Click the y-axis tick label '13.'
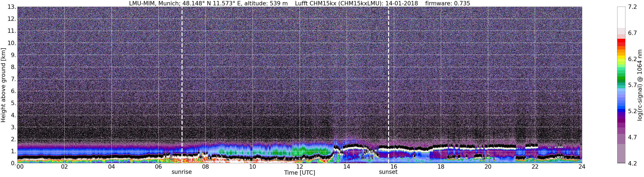Screen dimensions: 644x177 [12, 7]
